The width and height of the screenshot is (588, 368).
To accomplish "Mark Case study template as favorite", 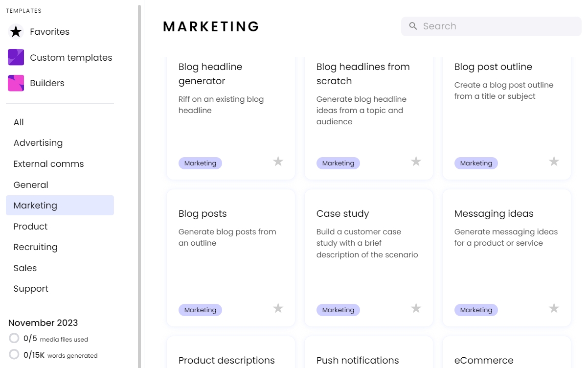I will [416, 308].
